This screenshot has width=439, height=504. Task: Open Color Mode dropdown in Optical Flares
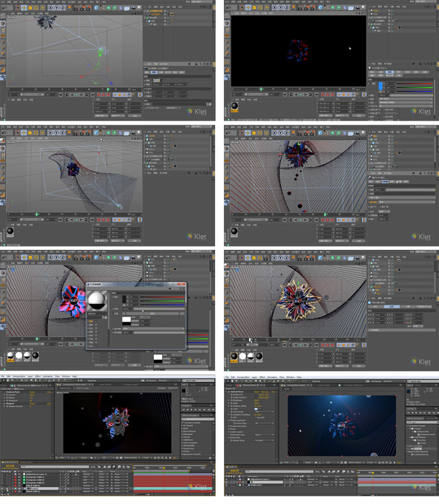[264, 412]
